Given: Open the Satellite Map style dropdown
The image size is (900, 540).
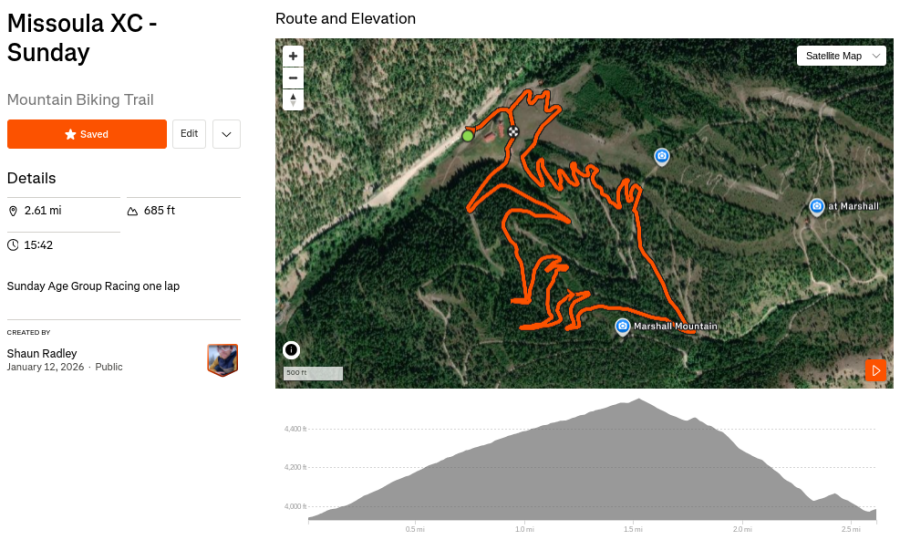Looking at the screenshot, I should click(x=841, y=56).
